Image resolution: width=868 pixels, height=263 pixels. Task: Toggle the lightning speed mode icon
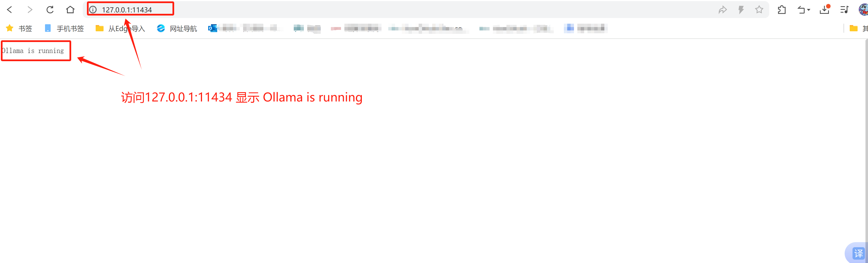click(741, 10)
